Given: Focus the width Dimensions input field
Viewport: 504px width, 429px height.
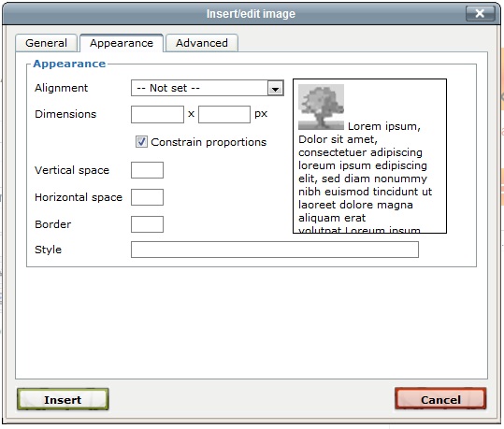Looking at the screenshot, I should click(x=157, y=114).
